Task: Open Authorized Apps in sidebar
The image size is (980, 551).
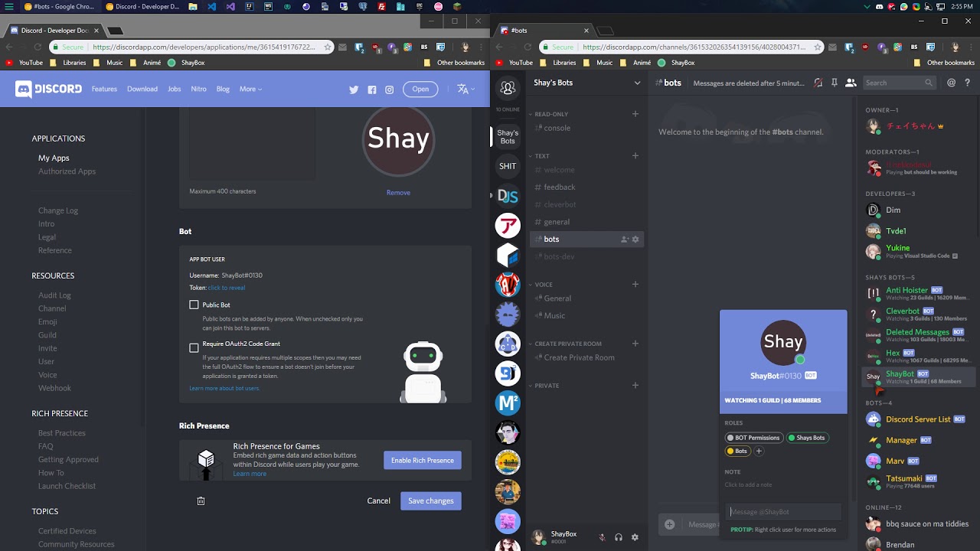Action: [x=67, y=171]
